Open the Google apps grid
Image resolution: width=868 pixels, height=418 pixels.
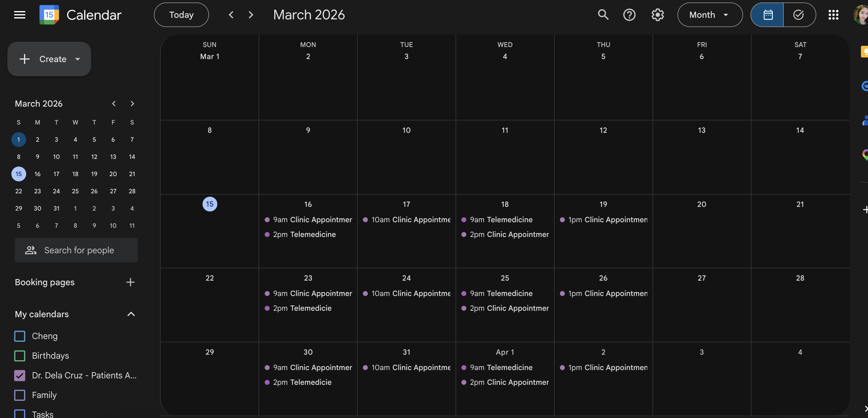(833, 15)
